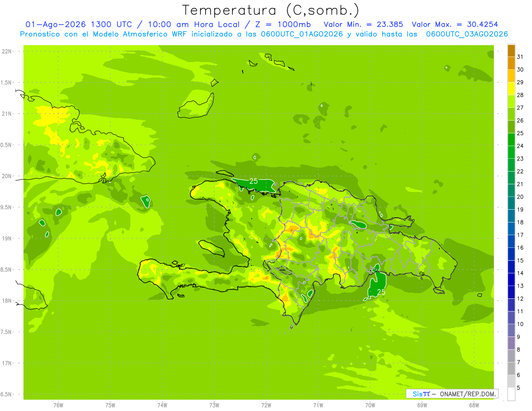
Task: Click the '72W' longitude label
Action: 266,405
